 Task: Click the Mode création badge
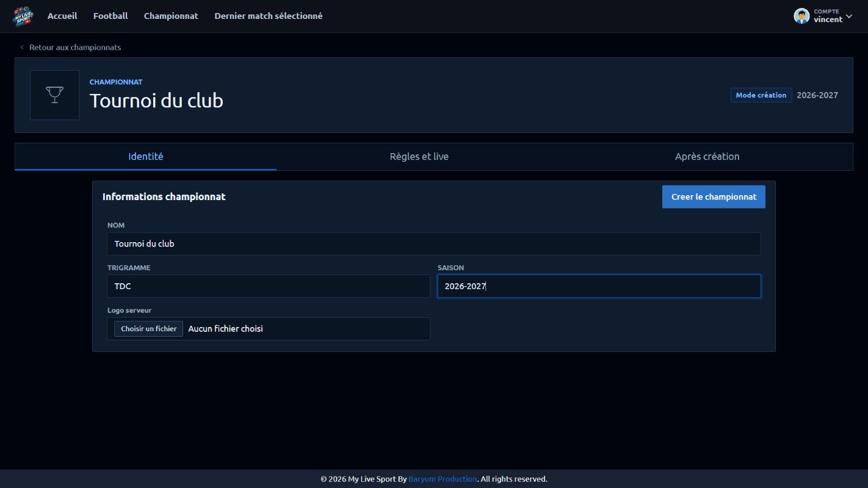pyautogui.click(x=761, y=95)
